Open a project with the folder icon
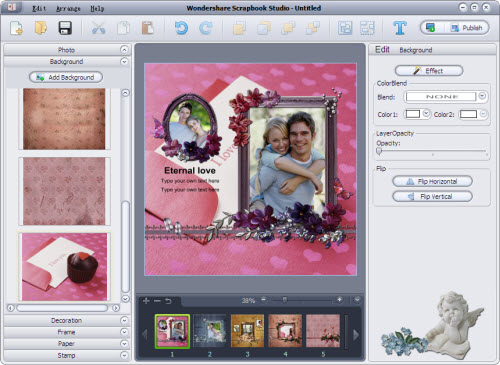 41,28
